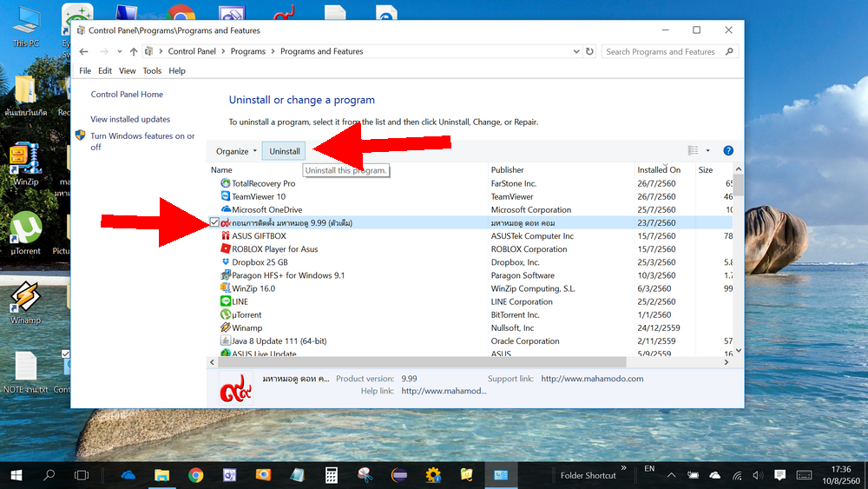Click the search magnifier icon
The image size is (868, 489).
[x=730, y=51]
